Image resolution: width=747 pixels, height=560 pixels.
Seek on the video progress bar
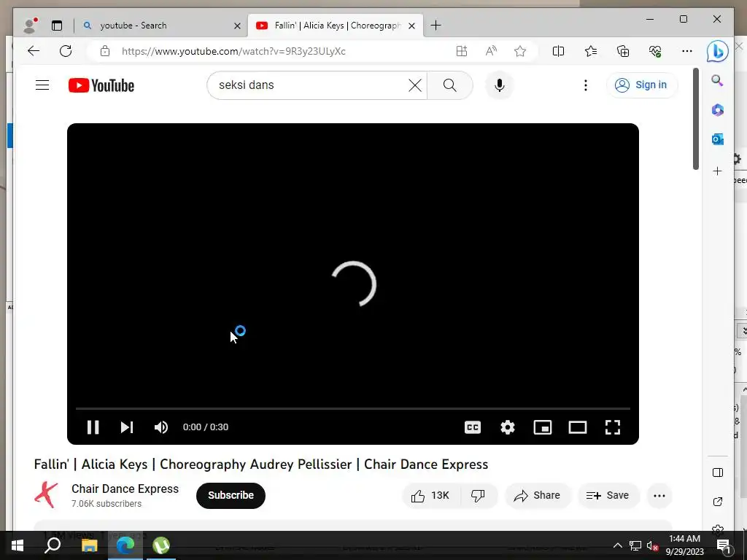(353, 408)
